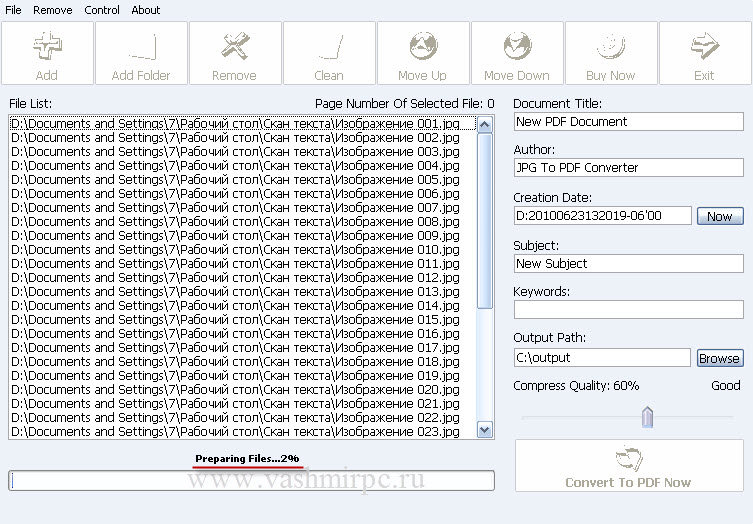Select Изображение 010.jpg in the file list
Screen dimensions: 753x524
point(235,249)
